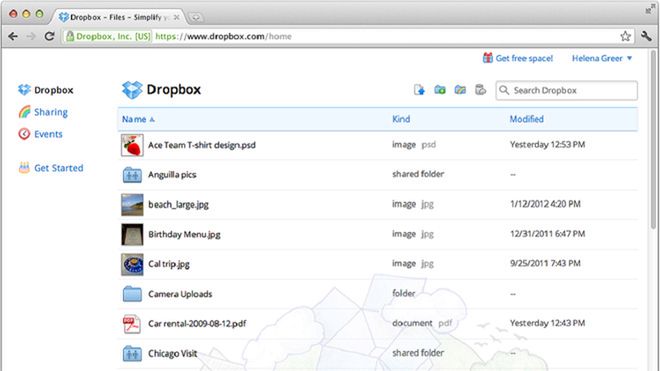Screen dimensions: 660x371
Task: Click the Birthday Menu.jpg thumbnail
Action: (x=132, y=235)
